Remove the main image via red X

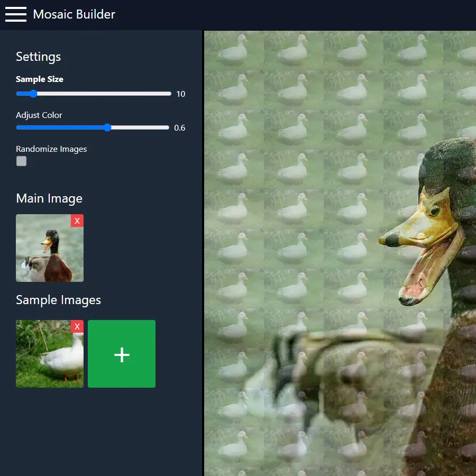pos(77,221)
